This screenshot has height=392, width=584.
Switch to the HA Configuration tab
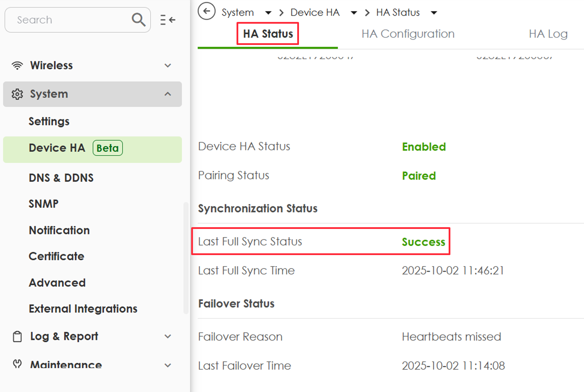(408, 34)
